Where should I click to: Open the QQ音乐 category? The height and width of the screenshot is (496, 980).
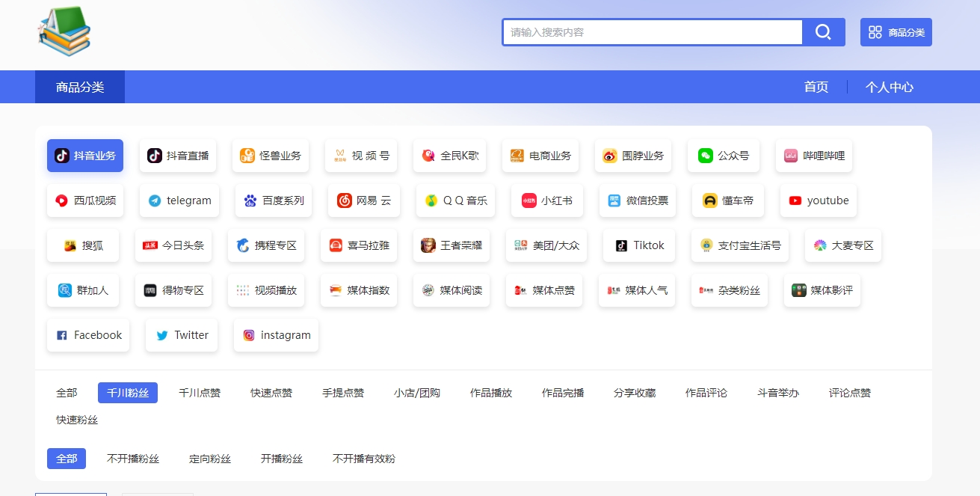click(455, 200)
